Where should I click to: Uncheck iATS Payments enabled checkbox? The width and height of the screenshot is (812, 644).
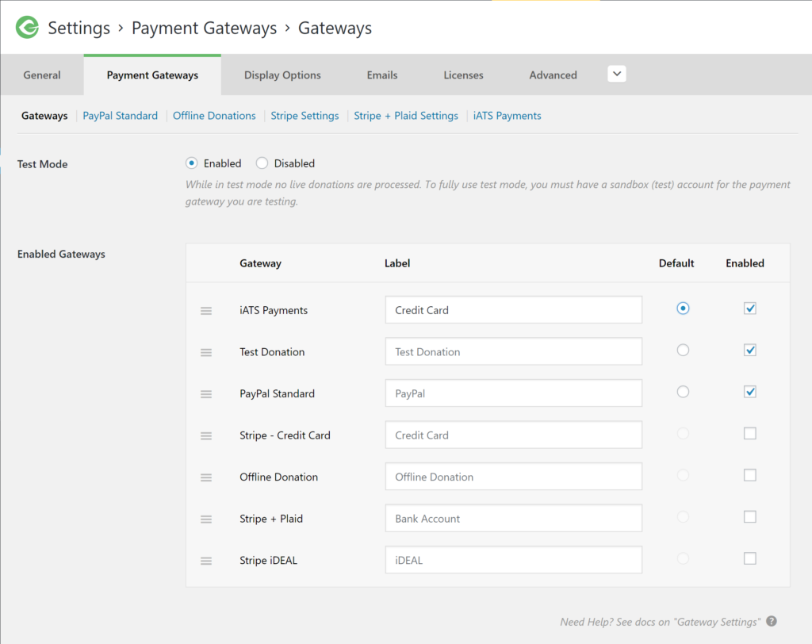pyautogui.click(x=750, y=309)
